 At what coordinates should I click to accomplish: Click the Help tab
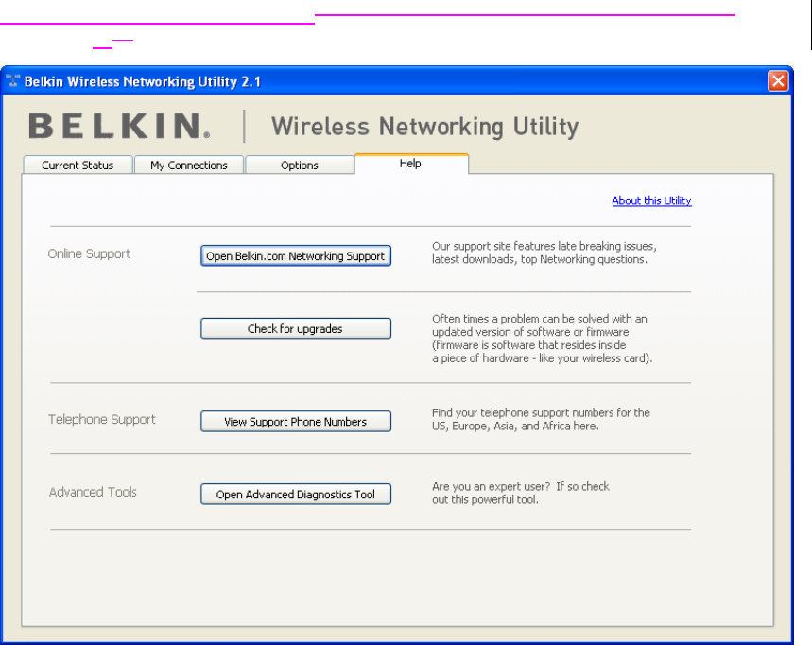click(x=411, y=164)
